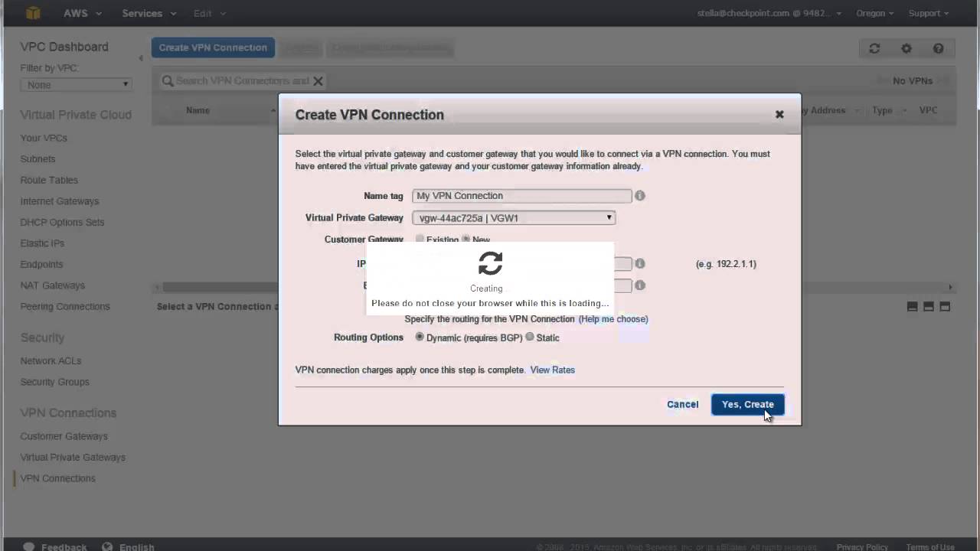This screenshot has width=980, height=551.
Task: Open Subnets in sidebar
Action: point(38,159)
